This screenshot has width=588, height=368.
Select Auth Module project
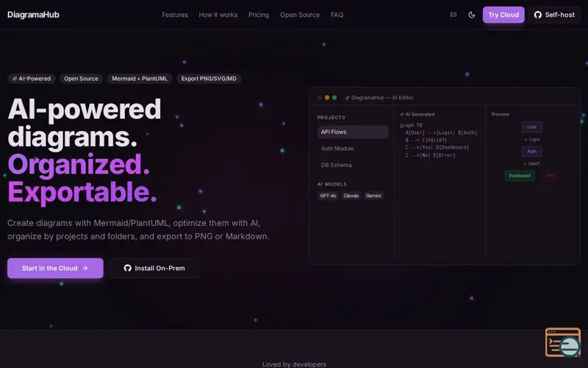tap(353, 149)
